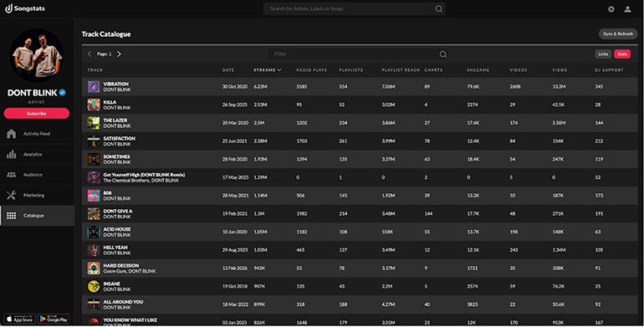Click INSANE track artwork
Viewport: 644px width, 327px height.
pyautogui.click(x=94, y=286)
